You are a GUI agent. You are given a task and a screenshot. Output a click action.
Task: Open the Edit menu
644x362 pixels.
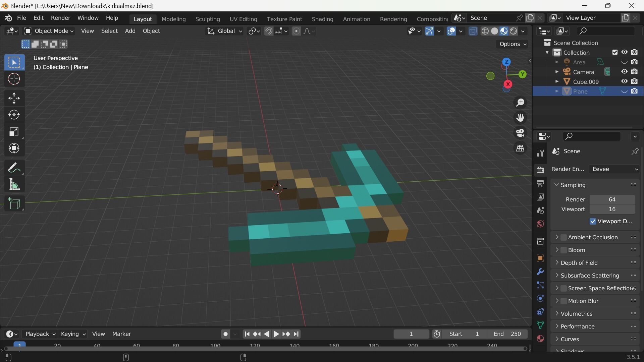(x=38, y=18)
